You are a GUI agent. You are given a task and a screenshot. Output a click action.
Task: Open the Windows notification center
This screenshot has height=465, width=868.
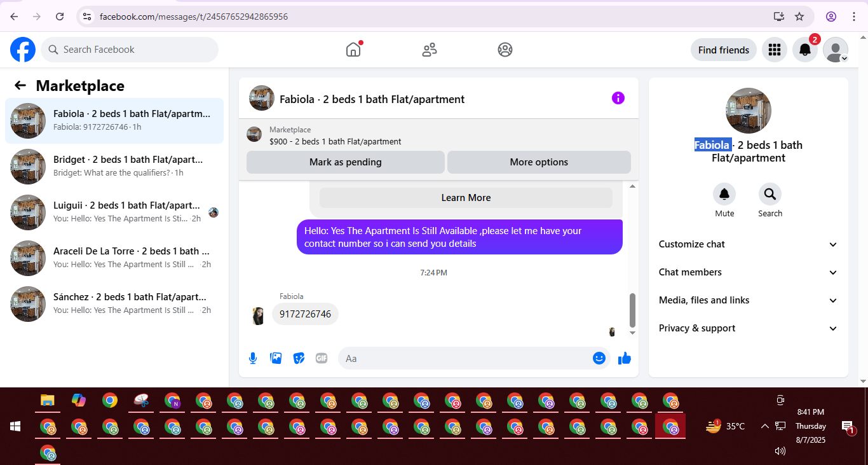[848, 426]
